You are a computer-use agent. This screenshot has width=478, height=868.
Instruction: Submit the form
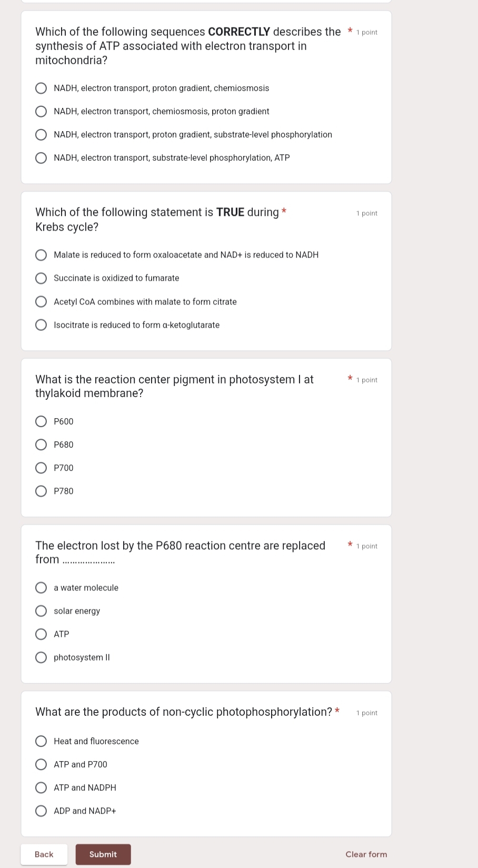(x=103, y=854)
